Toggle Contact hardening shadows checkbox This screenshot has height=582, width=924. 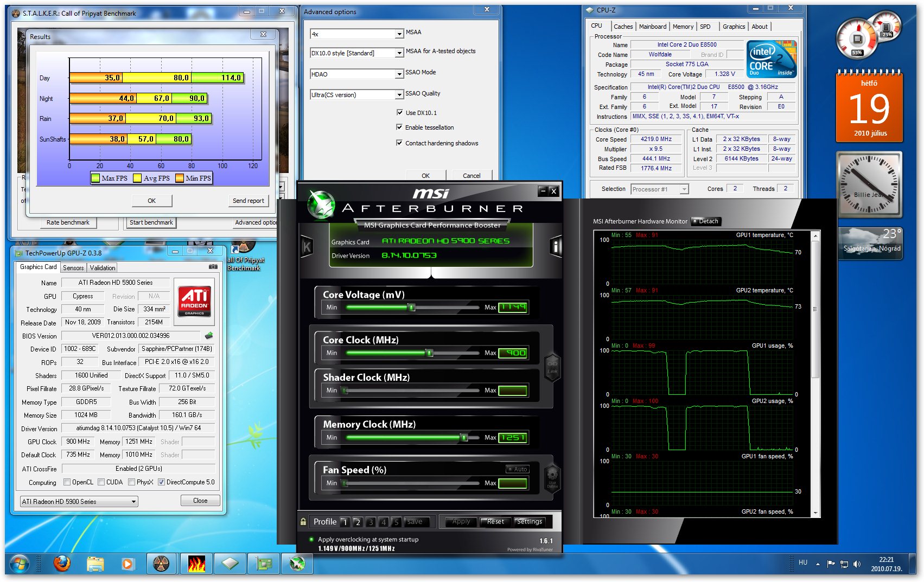400,143
